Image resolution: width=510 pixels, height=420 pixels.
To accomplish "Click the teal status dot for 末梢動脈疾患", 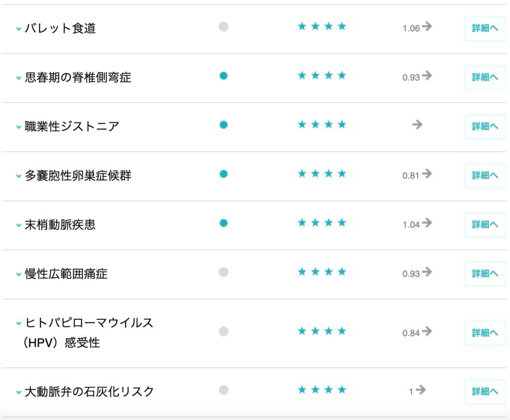I will click(224, 223).
